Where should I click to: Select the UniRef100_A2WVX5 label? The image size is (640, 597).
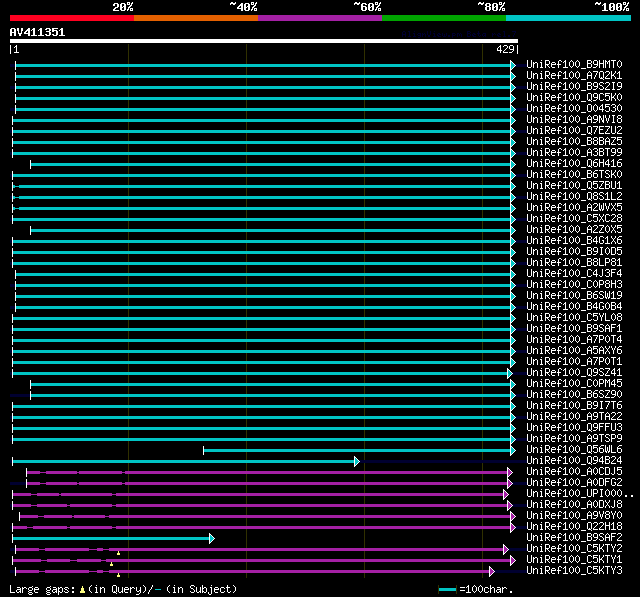[x=574, y=208]
